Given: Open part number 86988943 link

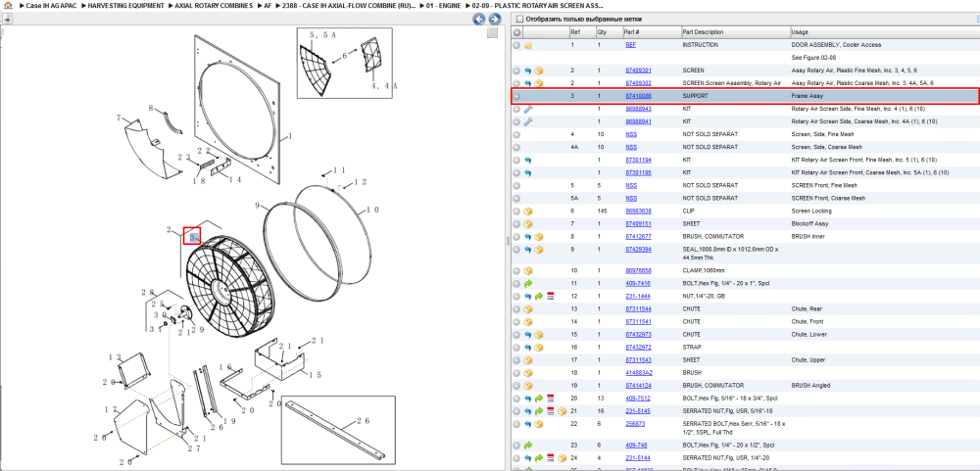Looking at the screenshot, I should tap(638, 109).
